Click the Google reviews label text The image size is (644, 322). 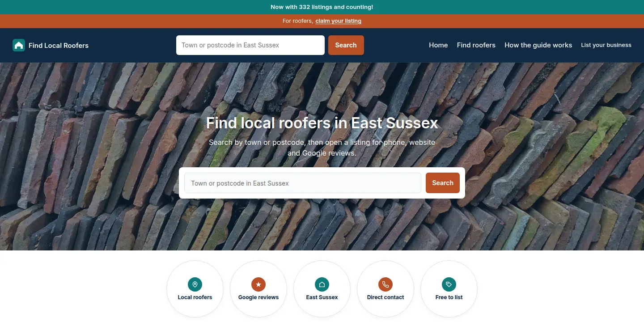[258, 297]
